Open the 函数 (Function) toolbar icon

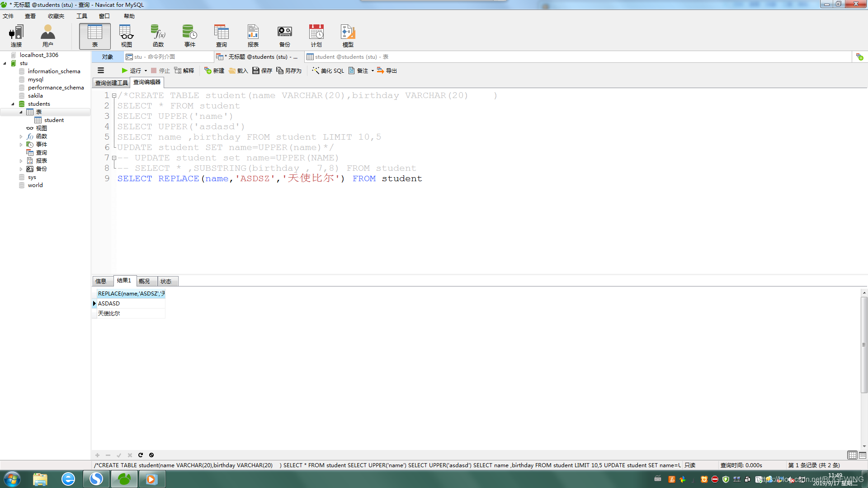[158, 36]
